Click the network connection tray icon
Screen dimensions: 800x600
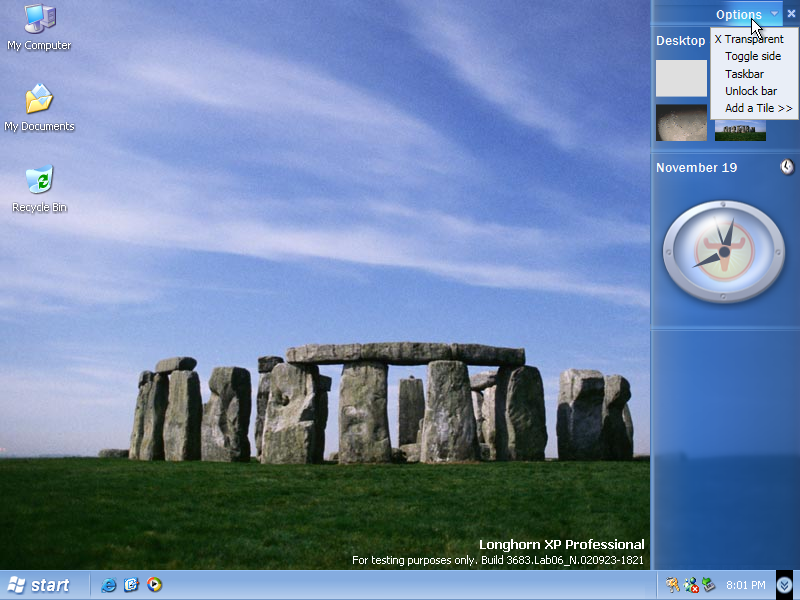pos(691,585)
